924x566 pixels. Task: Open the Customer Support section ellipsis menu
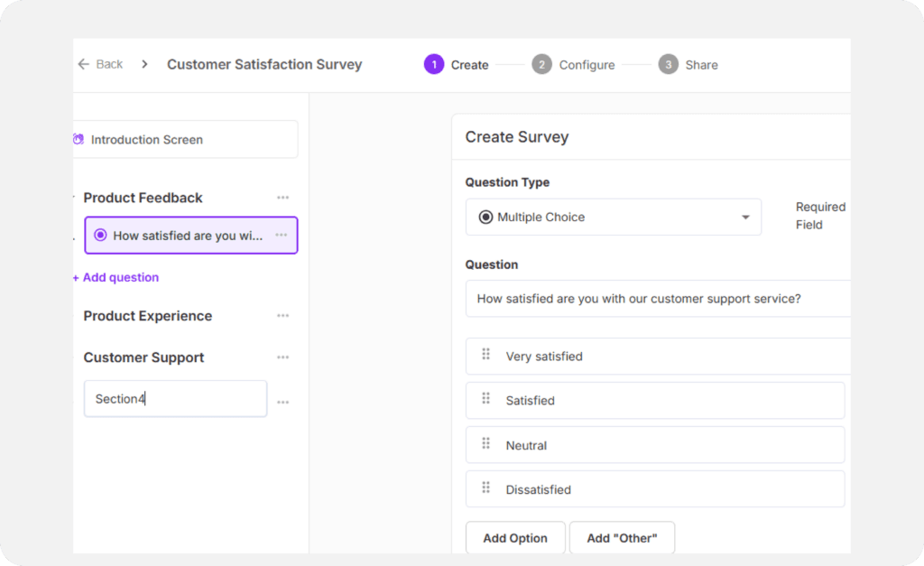click(x=282, y=357)
